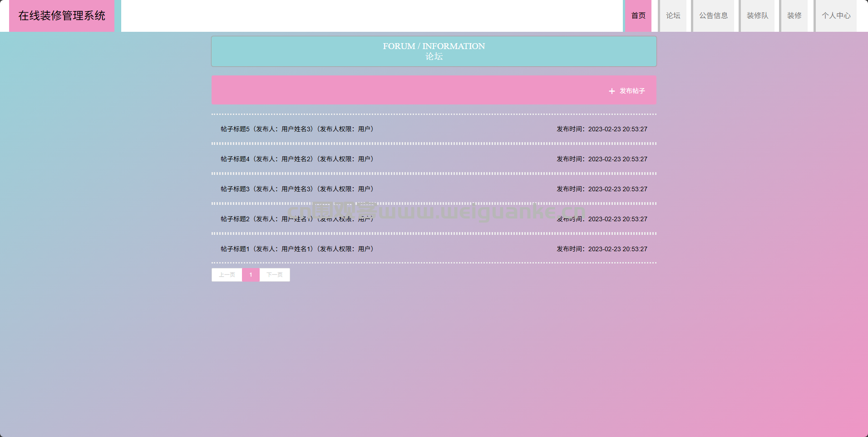Open post 帖子标题5 by 用户姓名3
This screenshot has width=868, height=437.
(297, 129)
